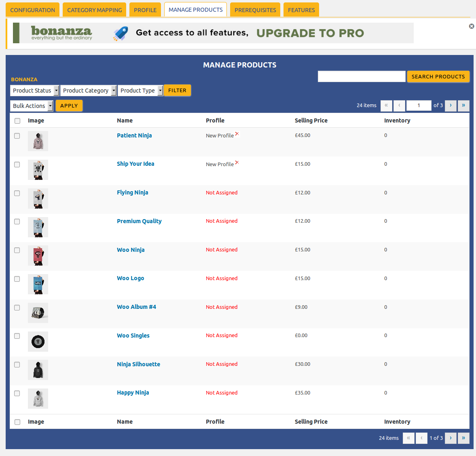Open the Product Type dropdown

140,91
